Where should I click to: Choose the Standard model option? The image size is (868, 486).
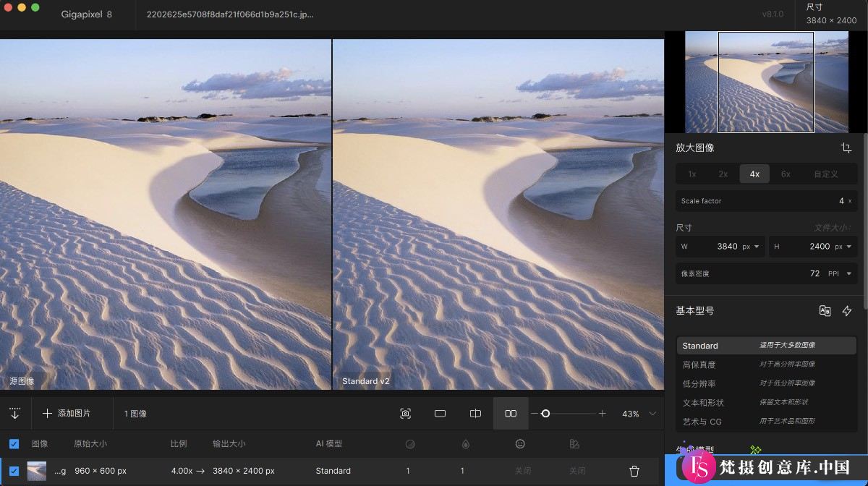(766, 346)
